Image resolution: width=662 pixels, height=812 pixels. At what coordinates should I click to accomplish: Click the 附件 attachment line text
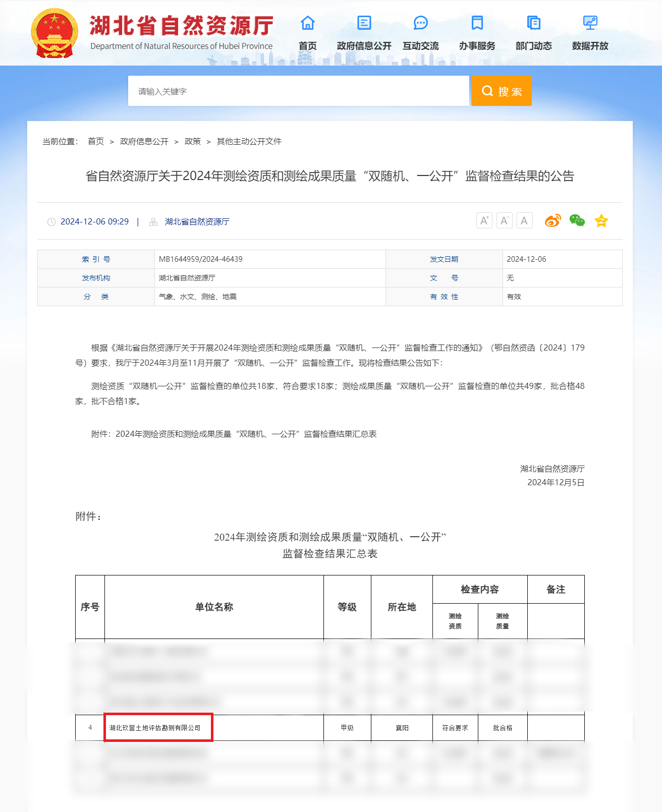(x=234, y=434)
